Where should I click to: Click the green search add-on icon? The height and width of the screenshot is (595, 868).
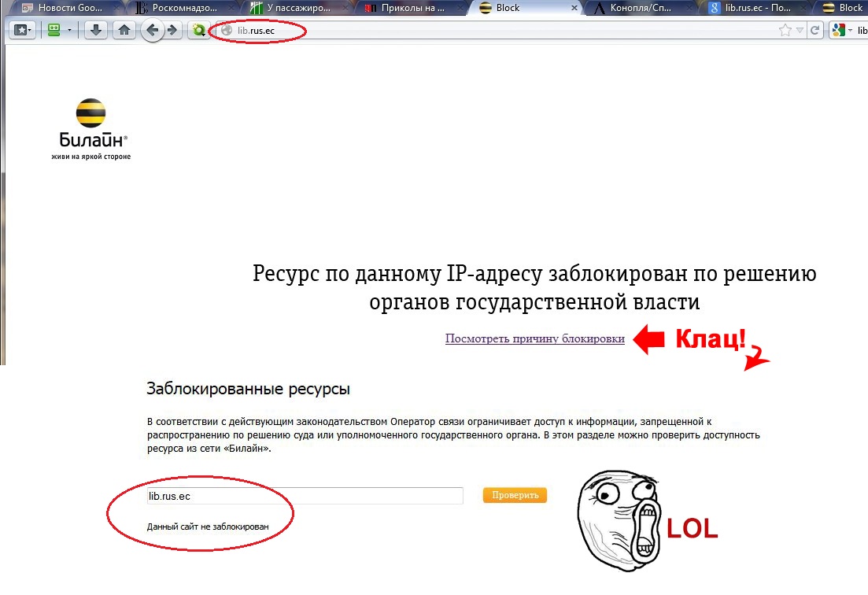coord(198,30)
